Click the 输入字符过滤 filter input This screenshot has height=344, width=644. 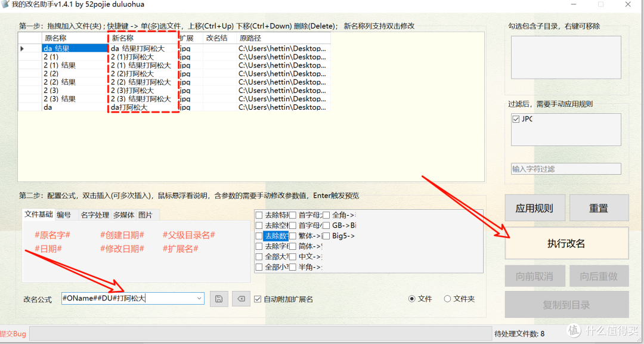[566, 169]
